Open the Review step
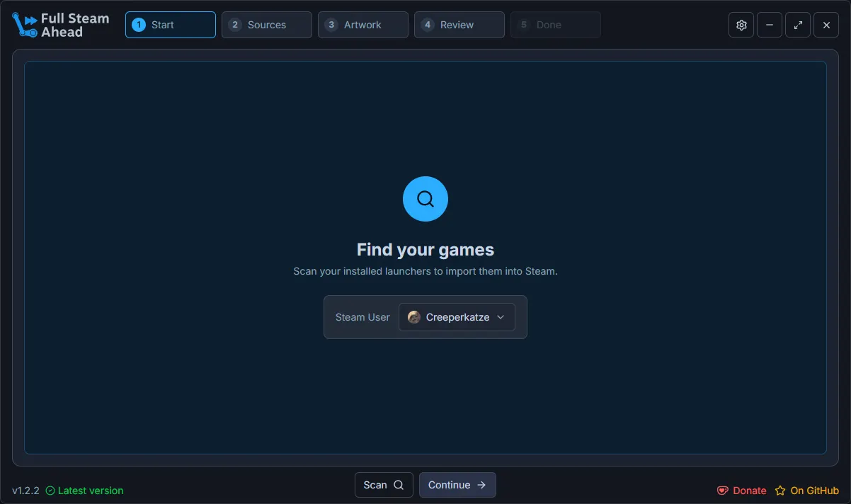 pos(459,25)
